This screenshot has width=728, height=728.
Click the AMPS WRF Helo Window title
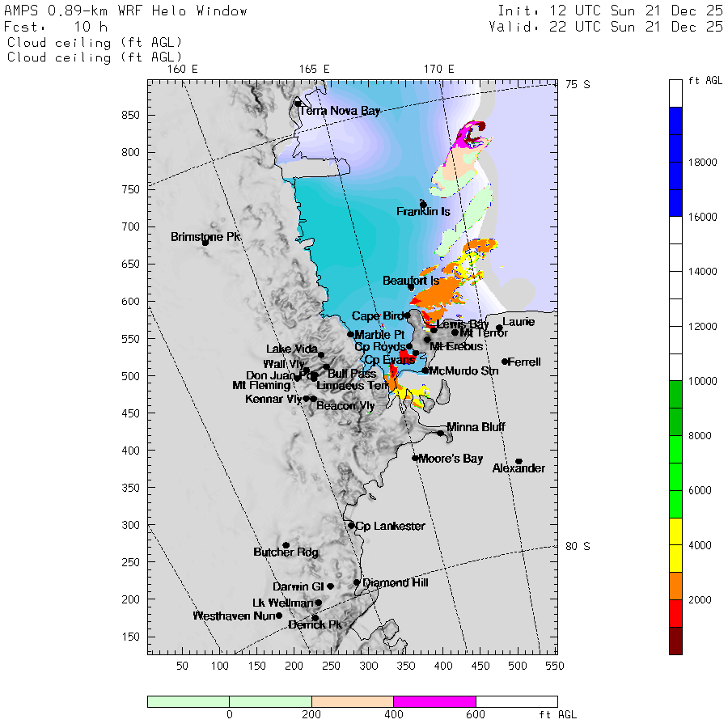(x=126, y=11)
